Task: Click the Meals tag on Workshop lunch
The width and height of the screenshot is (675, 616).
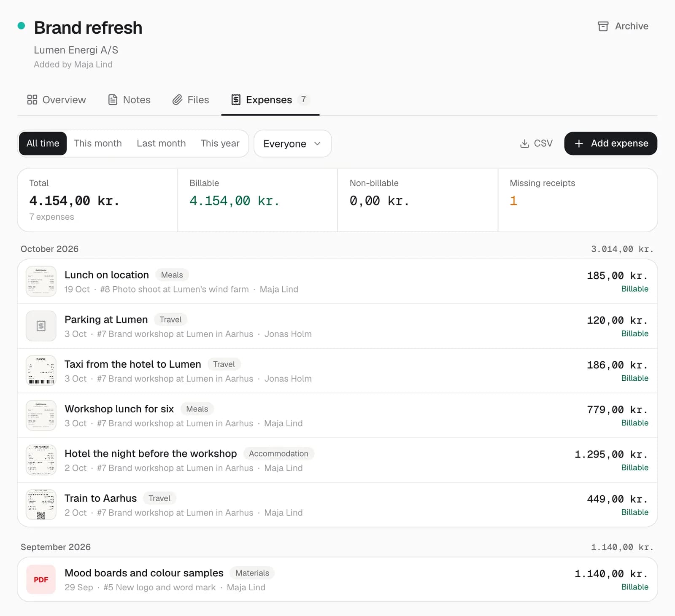Action: pyautogui.click(x=197, y=409)
